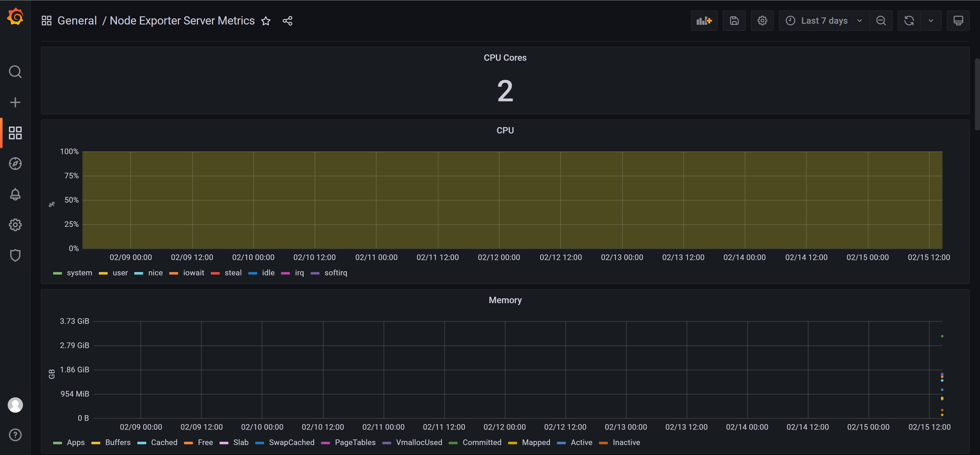The height and width of the screenshot is (455, 980).
Task: Click the plus Create icon in sidebar
Action: (x=15, y=102)
